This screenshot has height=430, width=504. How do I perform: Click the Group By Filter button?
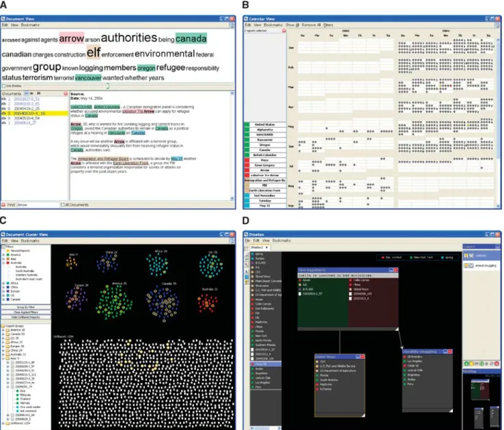26,308
